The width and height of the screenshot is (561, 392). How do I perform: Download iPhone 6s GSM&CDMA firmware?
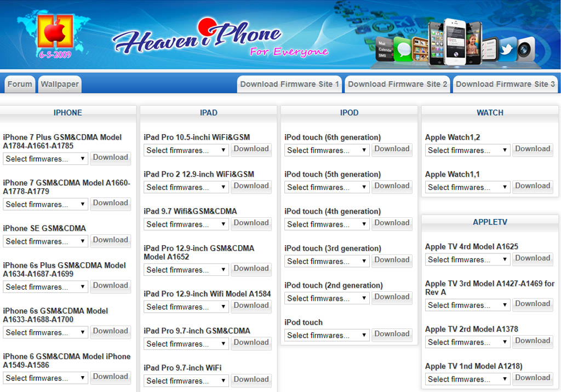coord(110,331)
